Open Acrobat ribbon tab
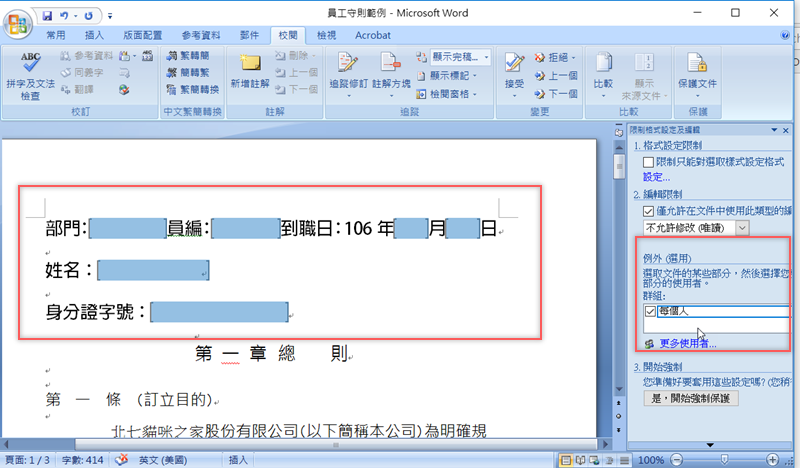The image size is (800, 468). [373, 35]
